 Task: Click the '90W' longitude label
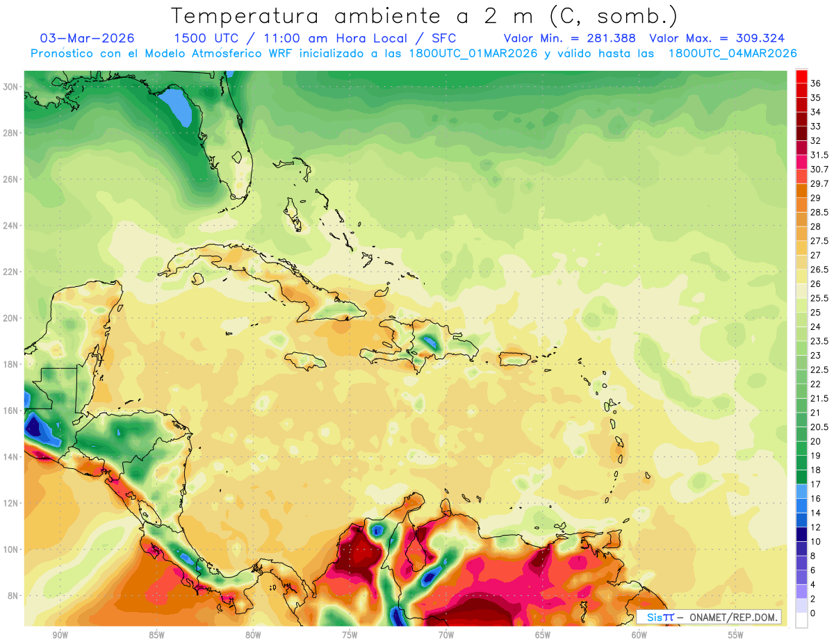(x=60, y=635)
